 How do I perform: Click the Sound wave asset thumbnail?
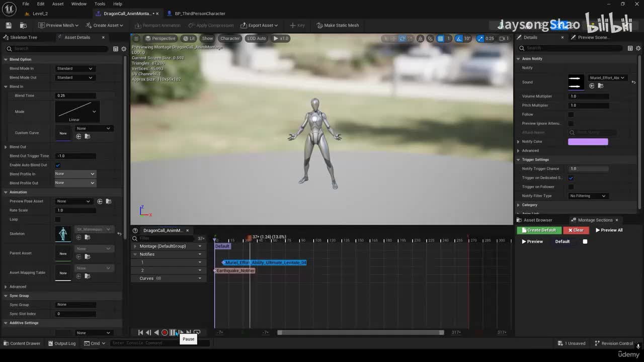(576, 82)
